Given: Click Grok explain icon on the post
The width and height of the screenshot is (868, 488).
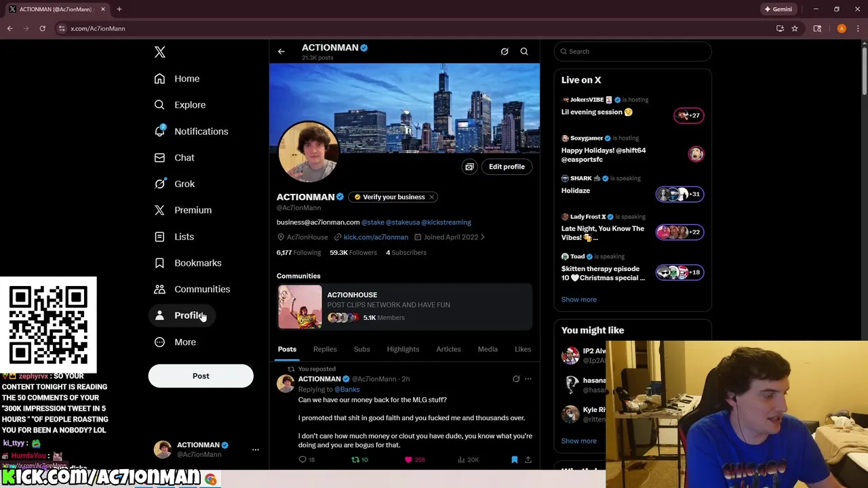Looking at the screenshot, I should click(516, 379).
